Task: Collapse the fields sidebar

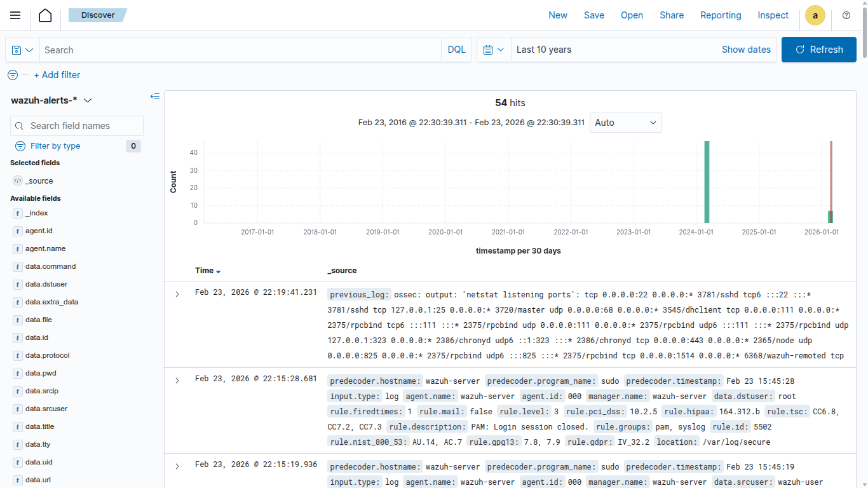Action: tap(154, 97)
